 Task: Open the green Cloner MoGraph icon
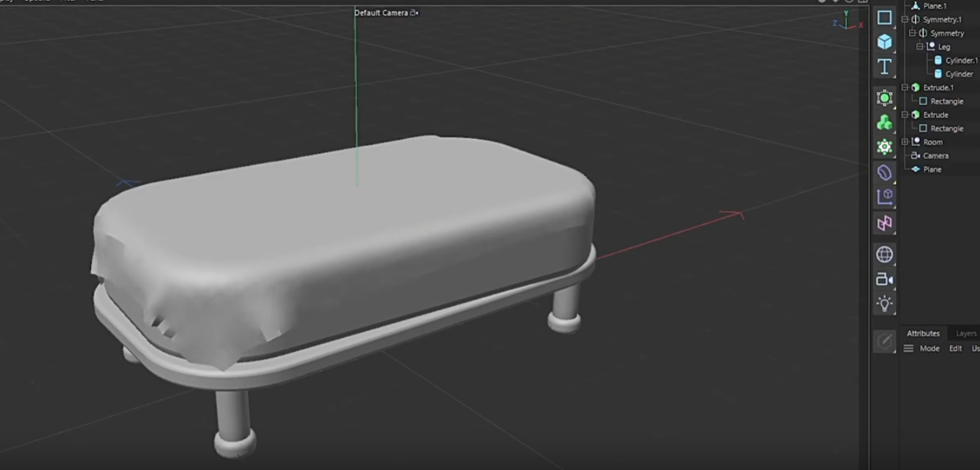pyautogui.click(x=884, y=123)
